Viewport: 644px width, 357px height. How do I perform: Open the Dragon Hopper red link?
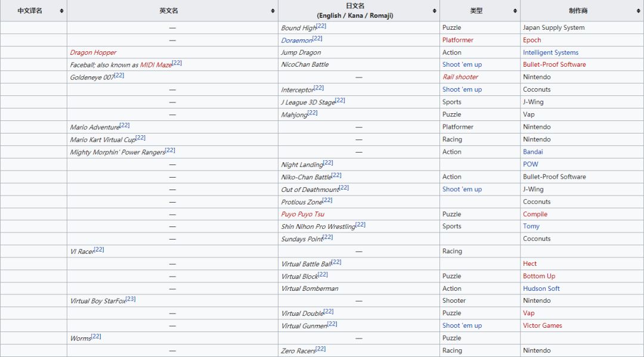tap(93, 52)
